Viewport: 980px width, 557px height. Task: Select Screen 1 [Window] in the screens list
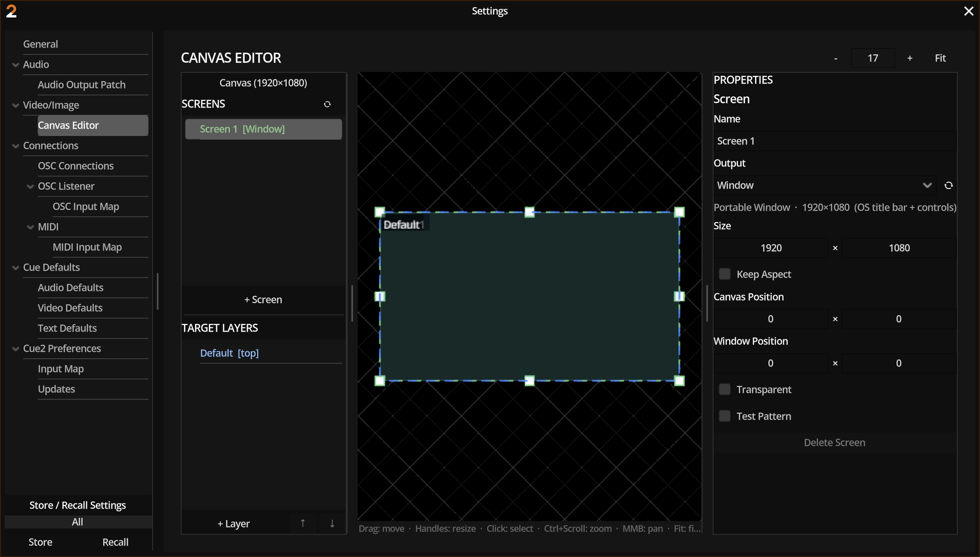264,129
